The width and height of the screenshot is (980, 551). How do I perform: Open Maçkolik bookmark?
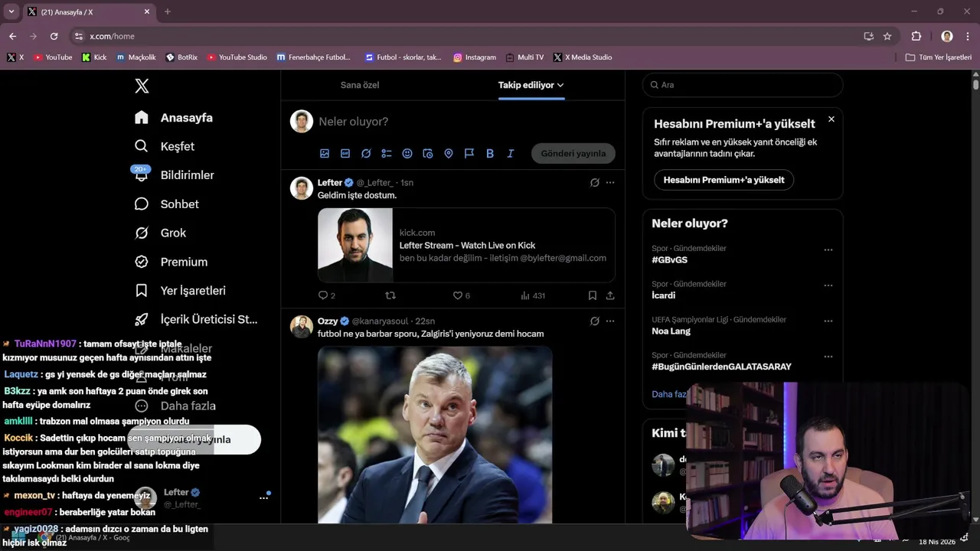point(136,57)
